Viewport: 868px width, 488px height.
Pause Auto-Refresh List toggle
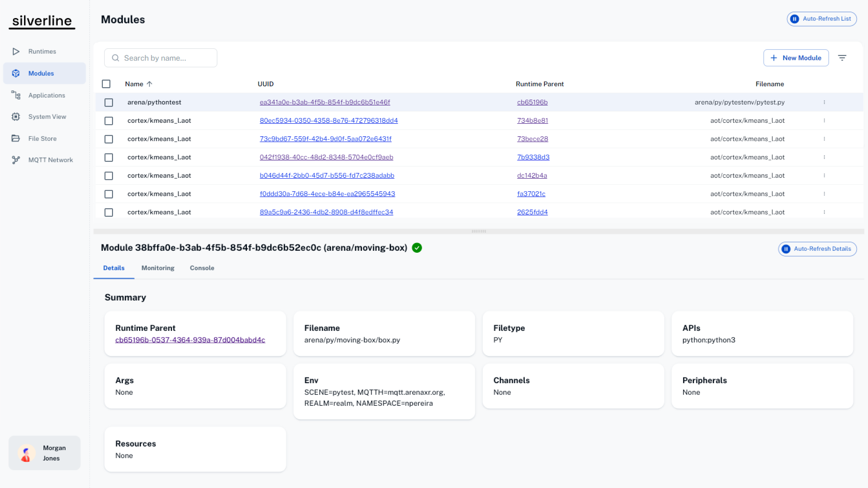coord(822,19)
